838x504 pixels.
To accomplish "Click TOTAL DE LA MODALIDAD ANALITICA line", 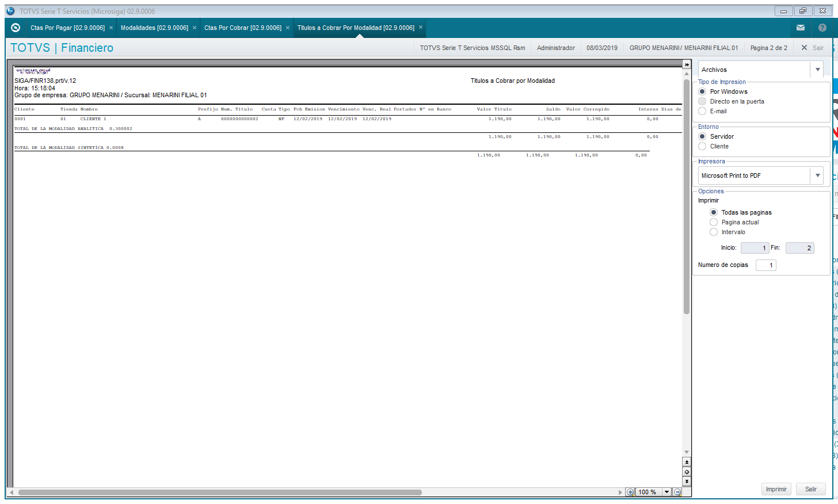I will point(73,129).
